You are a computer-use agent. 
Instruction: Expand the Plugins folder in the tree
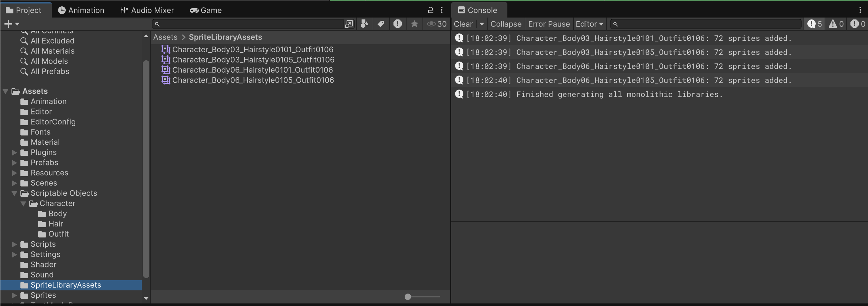(x=14, y=152)
